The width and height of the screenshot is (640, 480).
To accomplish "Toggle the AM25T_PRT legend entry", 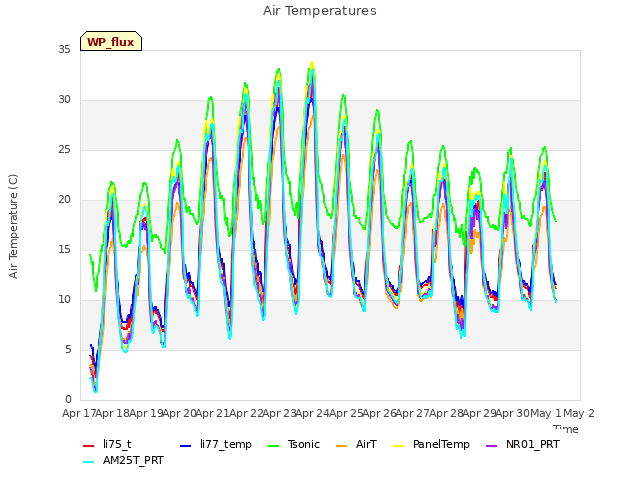I will [x=123, y=461].
